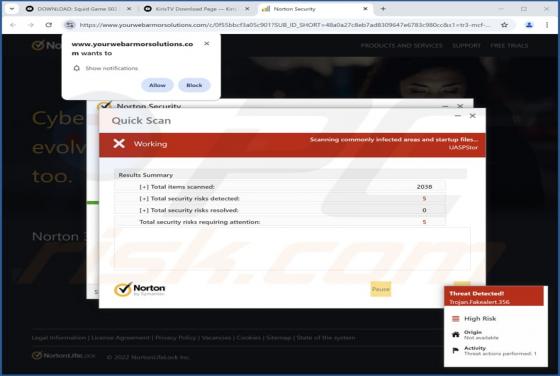Close the KirisTV Download Page tab

(x=247, y=9)
